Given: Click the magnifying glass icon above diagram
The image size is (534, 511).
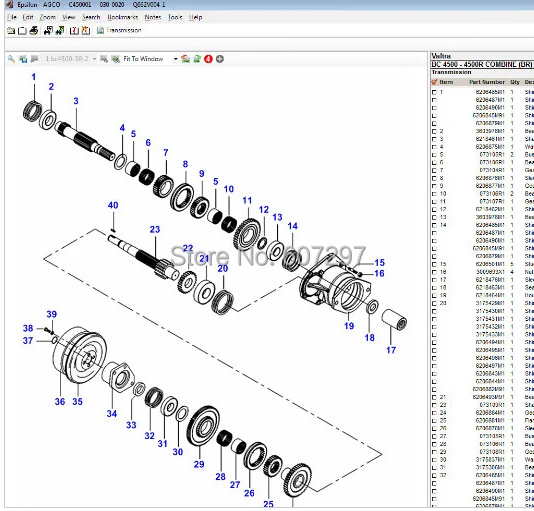Looking at the screenshot, I should pyautogui.click(x=11, y=59).
